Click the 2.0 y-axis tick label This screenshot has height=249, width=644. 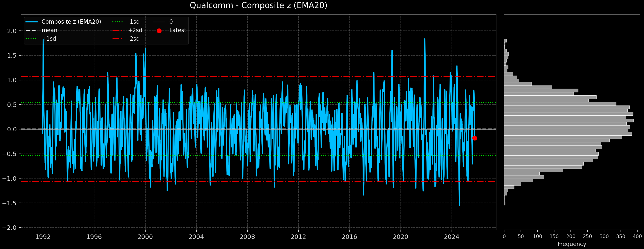tap(12, 31)
